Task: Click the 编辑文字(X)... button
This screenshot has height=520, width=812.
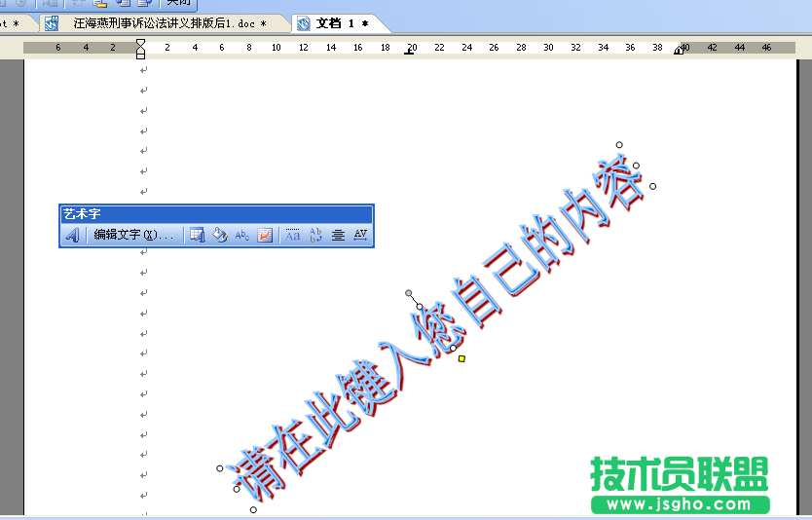Action: click(x=132, y=235)
